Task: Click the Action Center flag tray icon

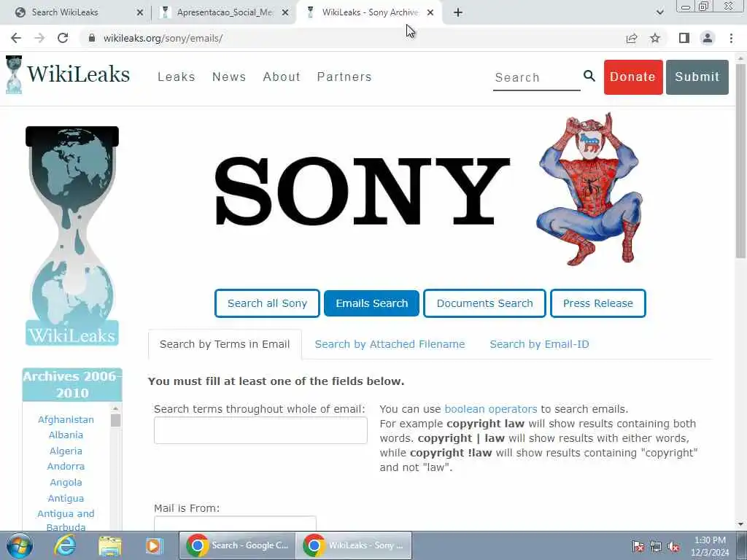Action: coord(638,547)
